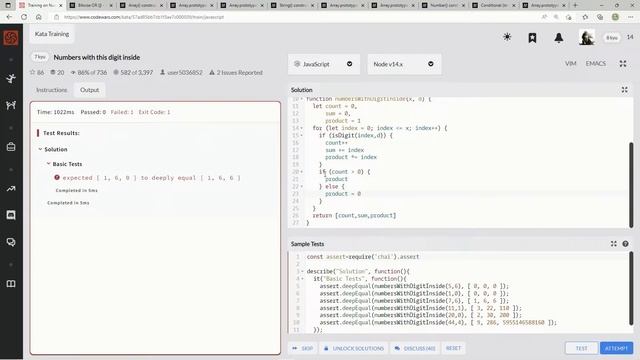Fold the code block at line 14
The width and height of the screenshot is (640, 360).
(302, 128)
